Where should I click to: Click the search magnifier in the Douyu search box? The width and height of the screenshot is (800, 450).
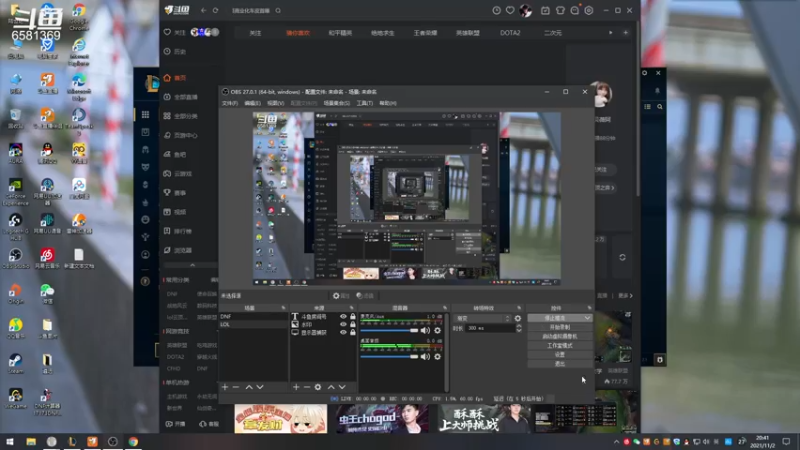(x=278, y=11)
